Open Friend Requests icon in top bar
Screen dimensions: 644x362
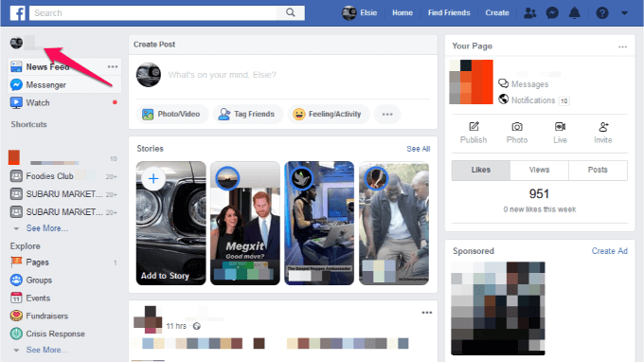[529, 13]
